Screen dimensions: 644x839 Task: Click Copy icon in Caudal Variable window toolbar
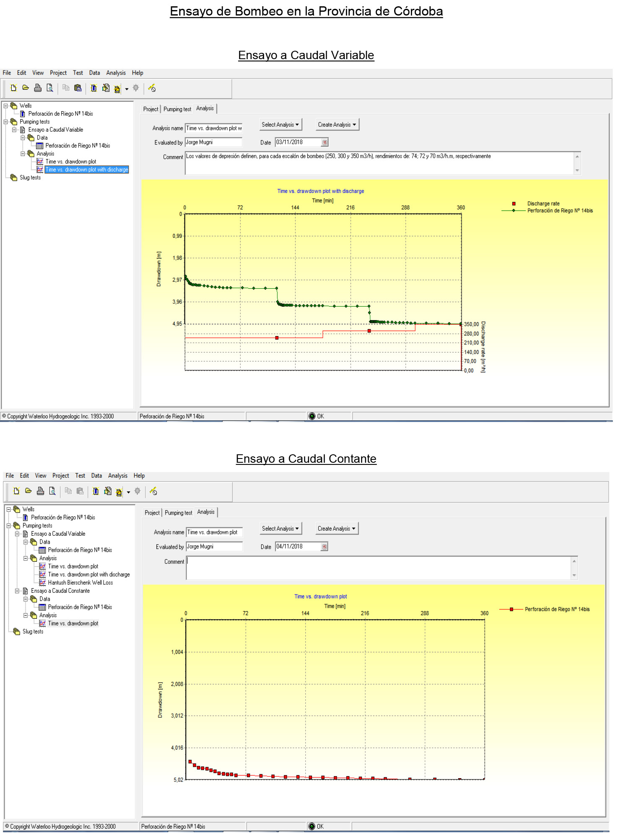[66, 88]
